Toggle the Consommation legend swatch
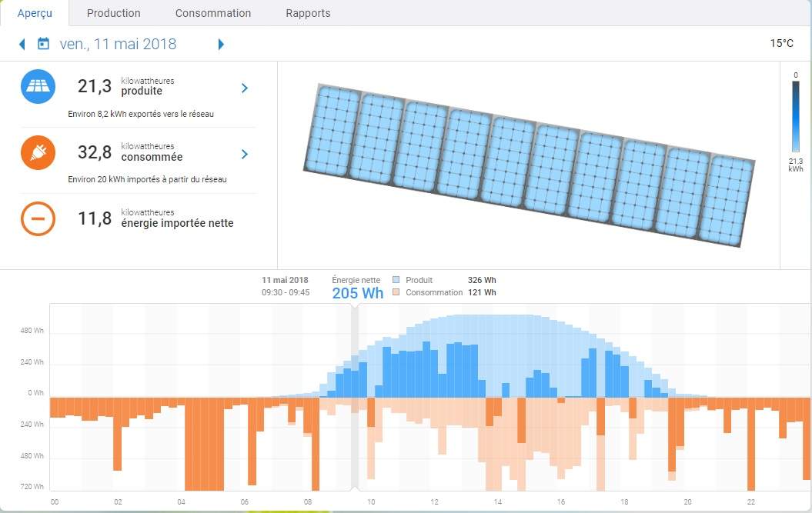The height and width of the screenshot is (513, 812). (396, 292)
